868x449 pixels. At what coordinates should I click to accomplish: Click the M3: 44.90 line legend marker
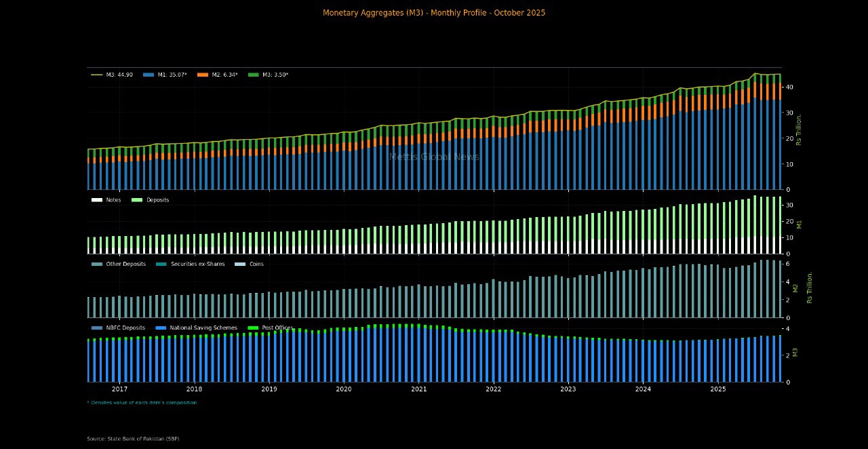coord(96,75)
